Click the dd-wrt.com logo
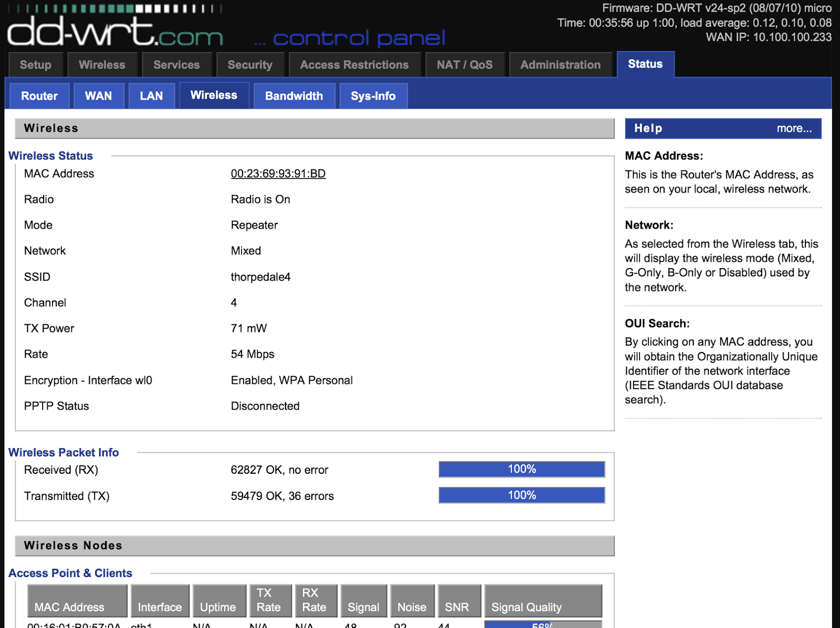This screenshot has width=840, height=628. [x=115, y=31]
